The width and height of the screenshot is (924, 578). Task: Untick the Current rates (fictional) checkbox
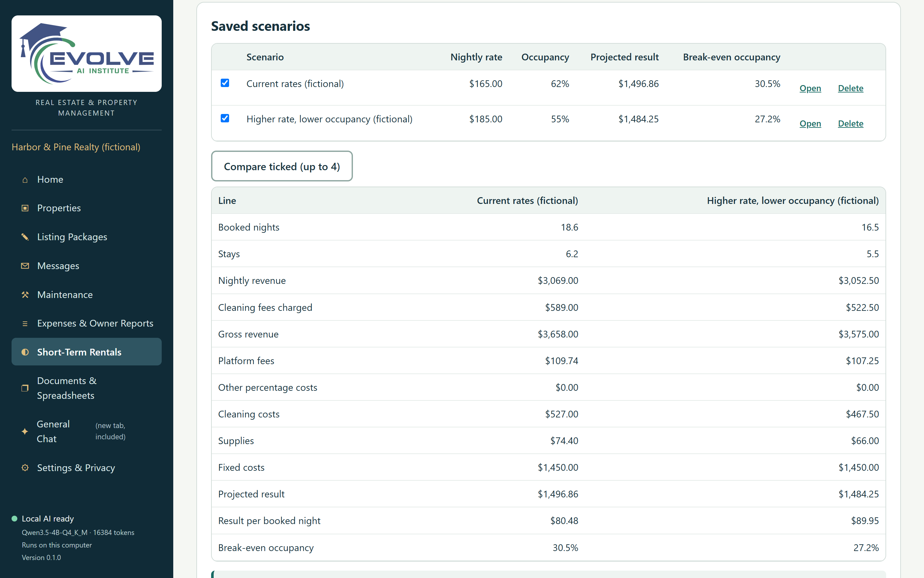(x=225, y=83)
